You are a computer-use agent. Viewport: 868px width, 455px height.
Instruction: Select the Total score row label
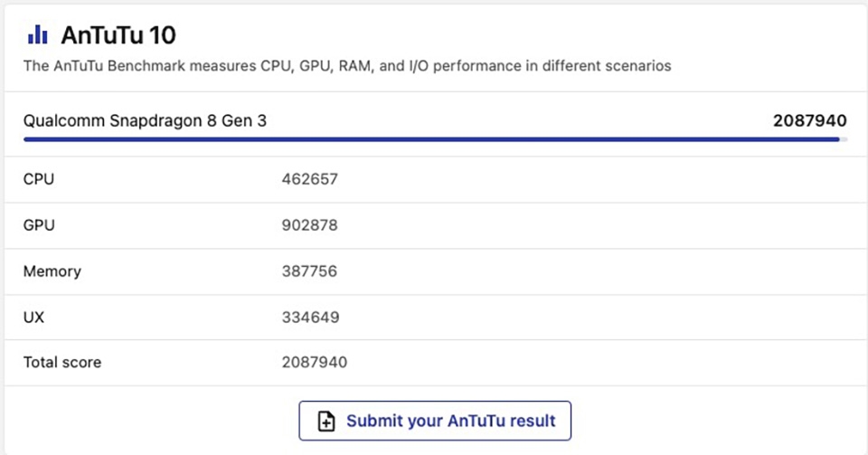click(62, 363)
